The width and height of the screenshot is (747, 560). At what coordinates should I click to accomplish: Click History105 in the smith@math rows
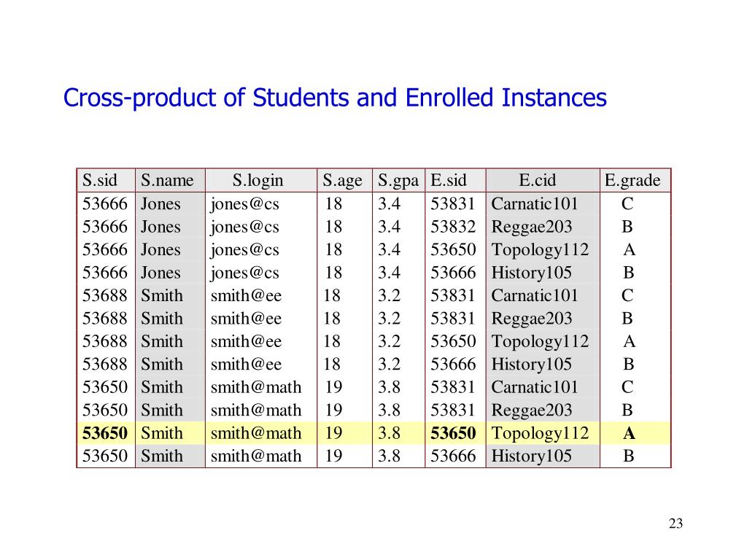pos(532,456)
